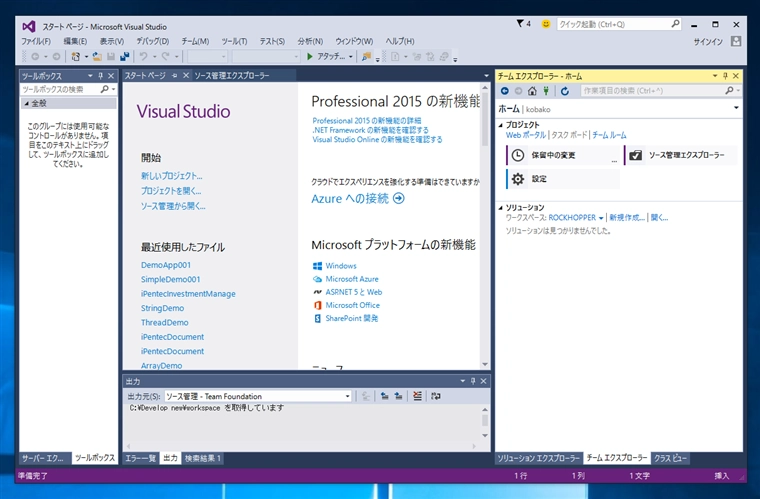Screen dimensions: 760x499
Task: Click the Save All toolbar icon
Action: pos(125,57)
